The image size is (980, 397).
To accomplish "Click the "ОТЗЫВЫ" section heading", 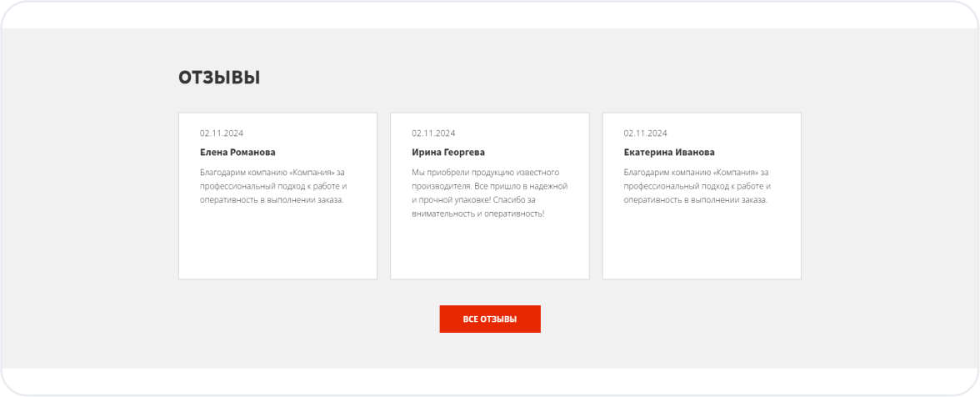I will (x=219, y=78).
